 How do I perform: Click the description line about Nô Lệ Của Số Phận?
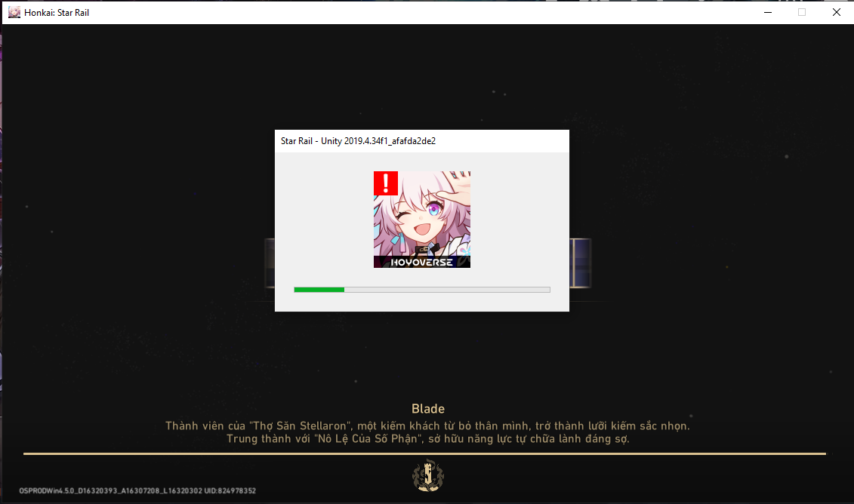(428, 438)
